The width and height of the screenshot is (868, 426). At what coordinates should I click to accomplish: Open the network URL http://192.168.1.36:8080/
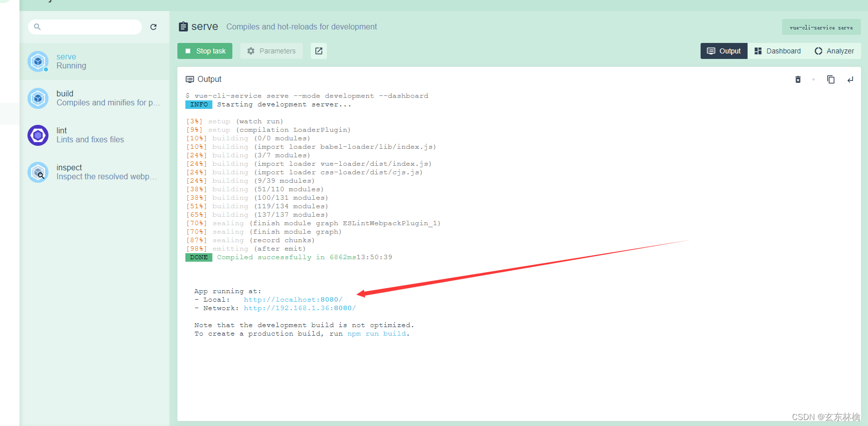pos(300,308)
